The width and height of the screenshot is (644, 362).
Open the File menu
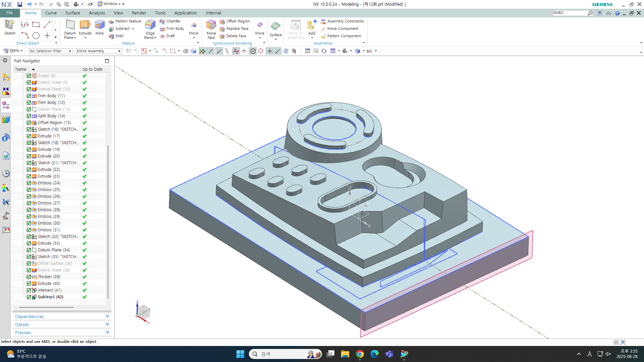9,13
